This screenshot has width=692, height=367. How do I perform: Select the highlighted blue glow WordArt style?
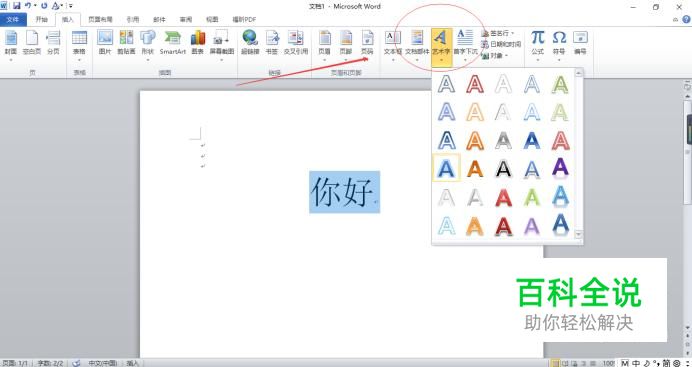point(446,168)
